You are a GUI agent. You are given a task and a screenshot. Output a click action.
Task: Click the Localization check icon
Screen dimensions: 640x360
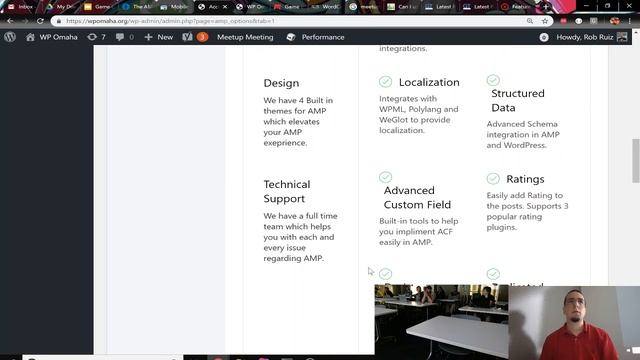coord(385,82)
